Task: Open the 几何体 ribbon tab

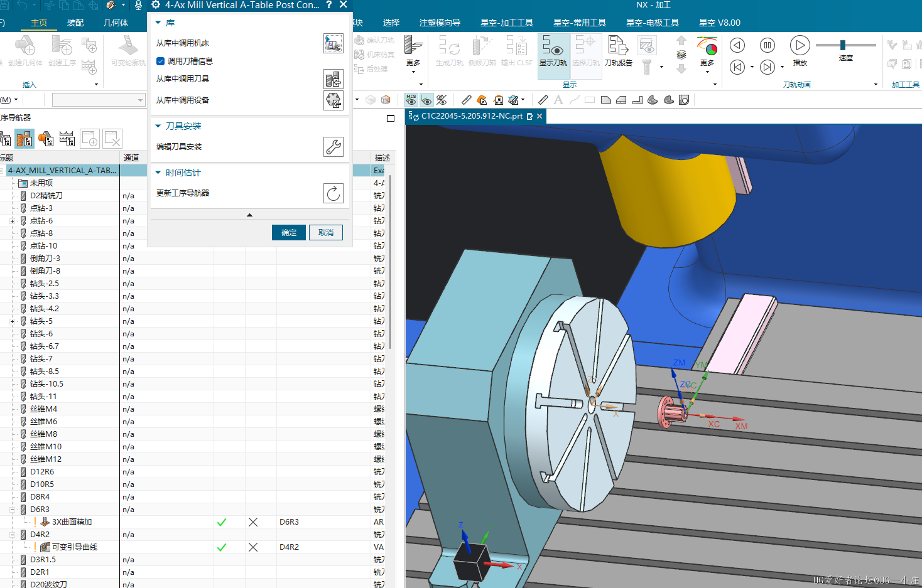Action: coord(116,23)
